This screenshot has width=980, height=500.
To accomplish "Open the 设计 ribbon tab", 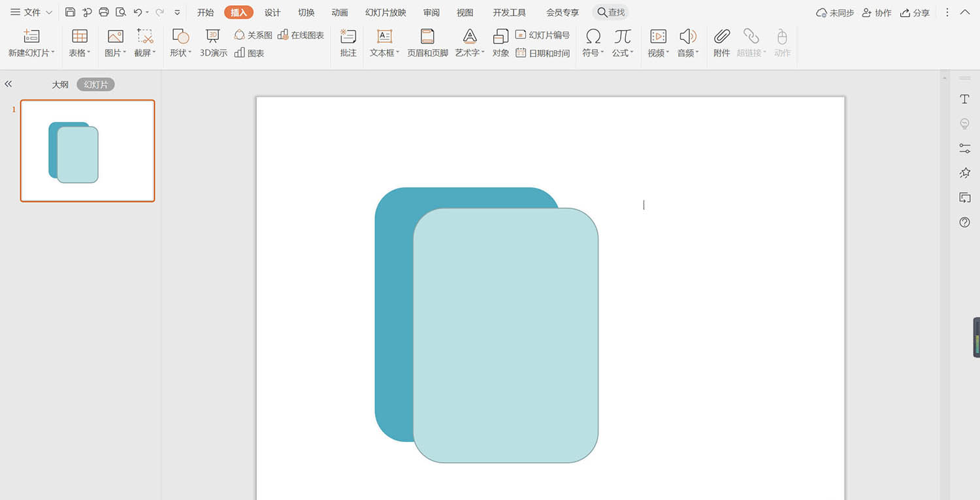I will pos(272,12).
